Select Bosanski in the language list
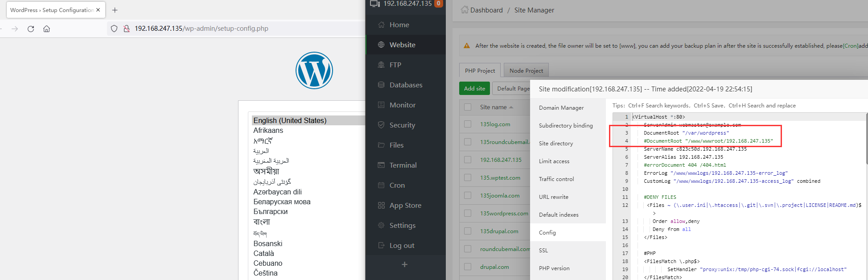 [x=267, y=243]
